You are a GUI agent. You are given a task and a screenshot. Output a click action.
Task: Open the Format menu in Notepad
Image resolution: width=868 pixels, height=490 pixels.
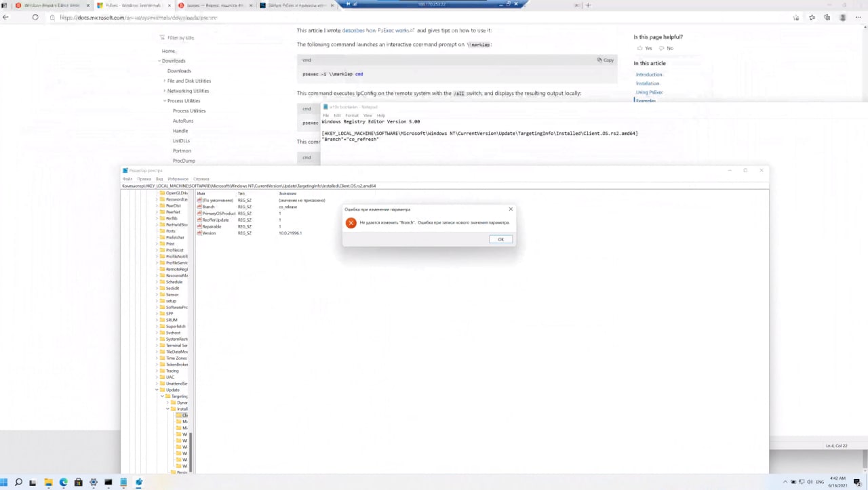coord(351,115)
